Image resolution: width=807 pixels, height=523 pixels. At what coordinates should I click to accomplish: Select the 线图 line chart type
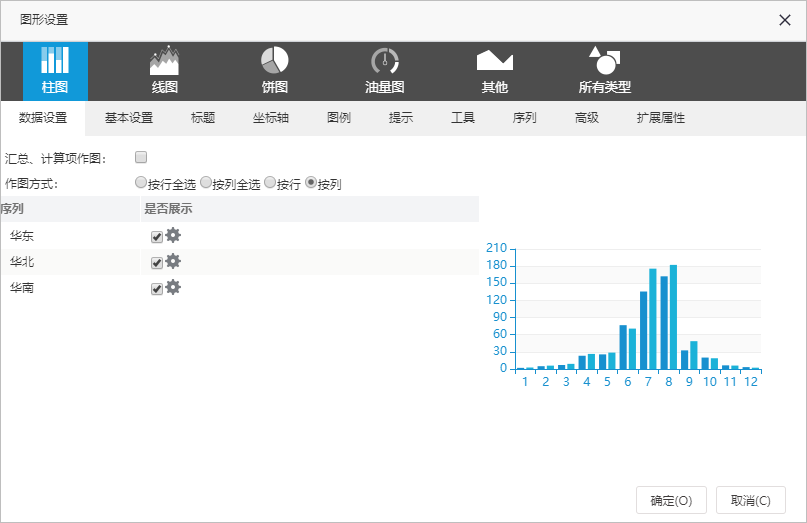point(165,71)
